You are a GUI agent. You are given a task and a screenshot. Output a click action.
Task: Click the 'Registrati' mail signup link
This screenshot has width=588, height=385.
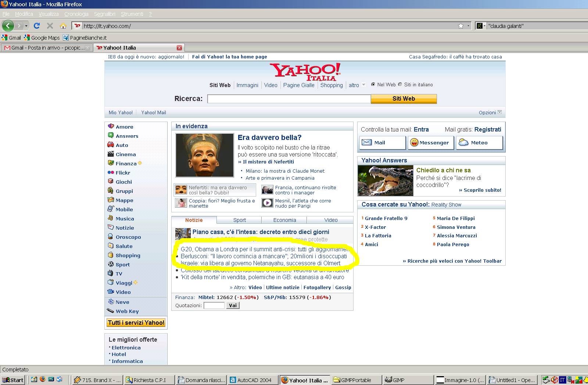tap(488, 129)
